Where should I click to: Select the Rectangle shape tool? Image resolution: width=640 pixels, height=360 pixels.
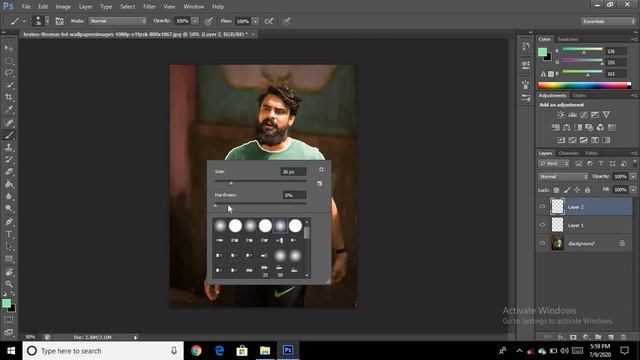click(9, 259)
